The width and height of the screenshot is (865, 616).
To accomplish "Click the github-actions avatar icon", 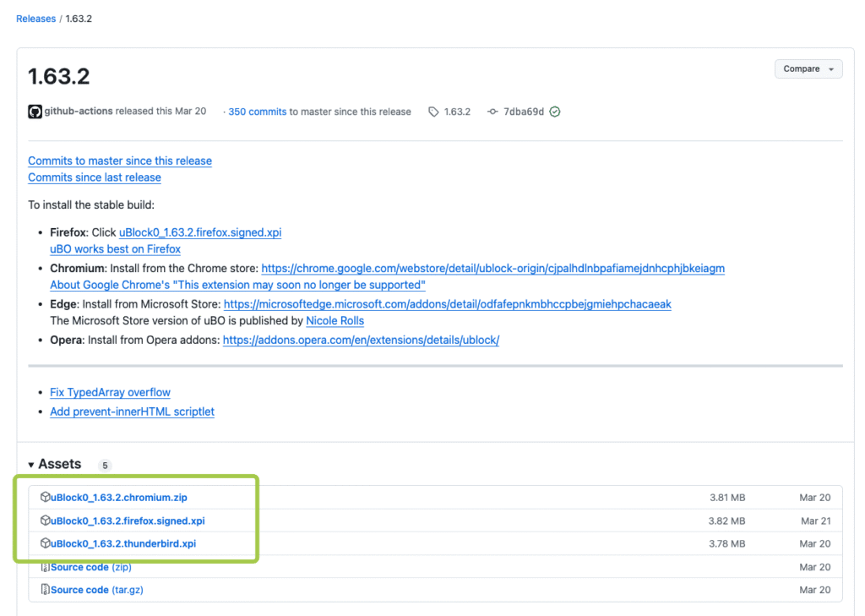I will pos(35,112).
